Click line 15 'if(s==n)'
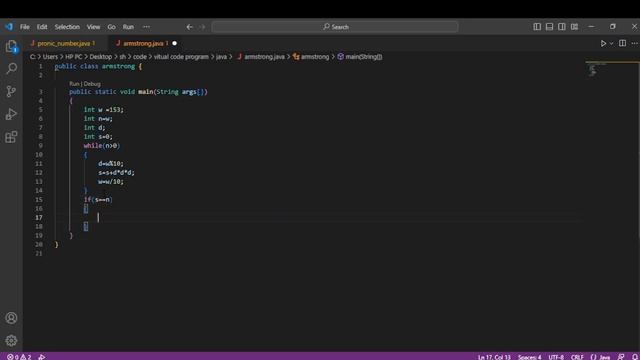The image size is (640, 360). click(98, 200)
